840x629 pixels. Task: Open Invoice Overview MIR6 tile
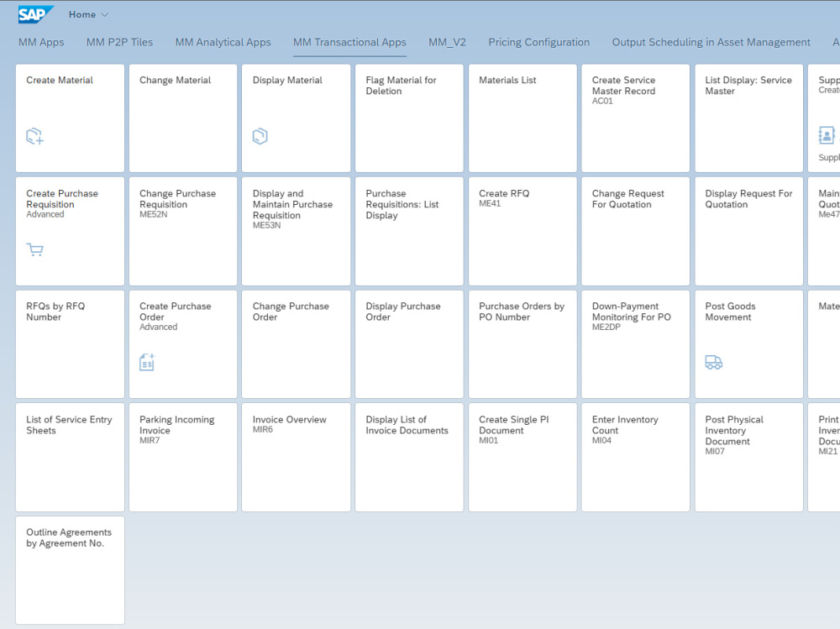tap(297, 458)
